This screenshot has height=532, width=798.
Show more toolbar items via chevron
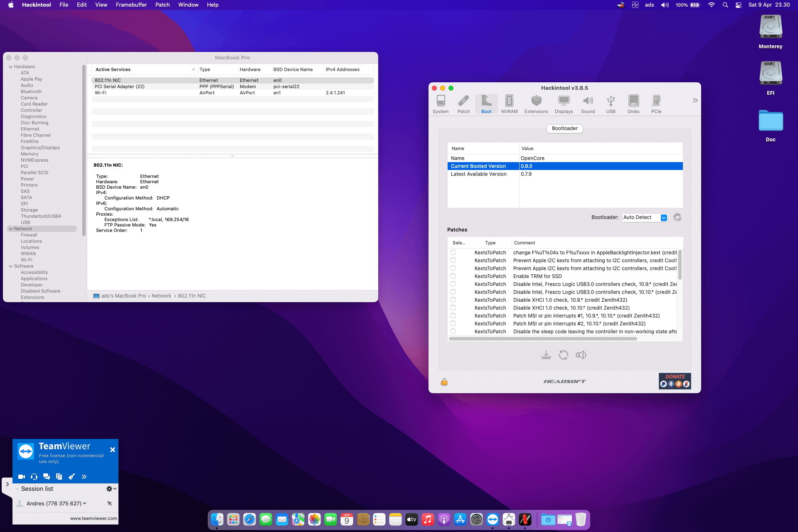click(x=695, y=101)
